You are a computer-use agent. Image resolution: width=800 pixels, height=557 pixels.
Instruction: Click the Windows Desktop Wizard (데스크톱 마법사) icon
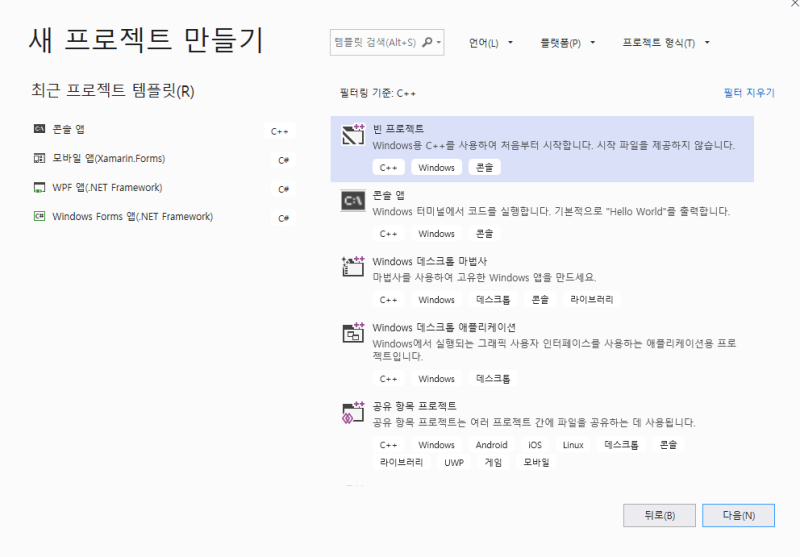coord(352,267)
